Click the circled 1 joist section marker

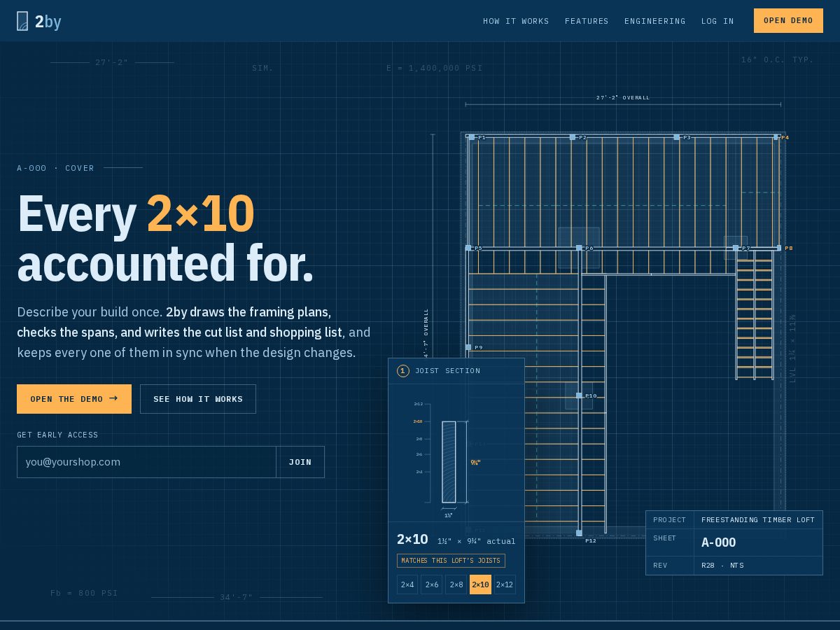pyautogui.click(x=403, y=371)
